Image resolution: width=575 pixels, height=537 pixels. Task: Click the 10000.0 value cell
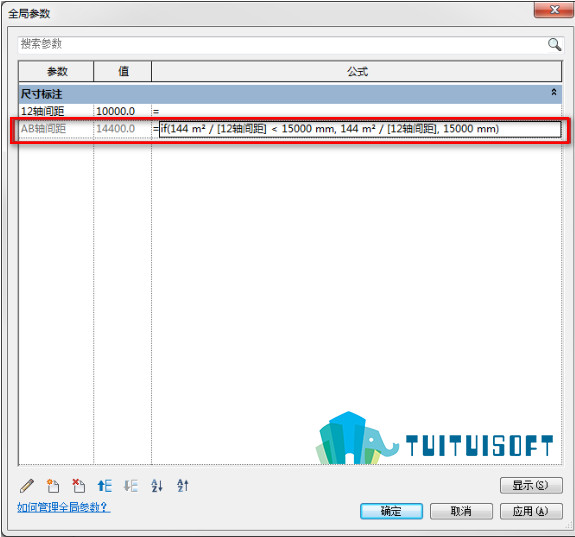[x=122, y=111]
